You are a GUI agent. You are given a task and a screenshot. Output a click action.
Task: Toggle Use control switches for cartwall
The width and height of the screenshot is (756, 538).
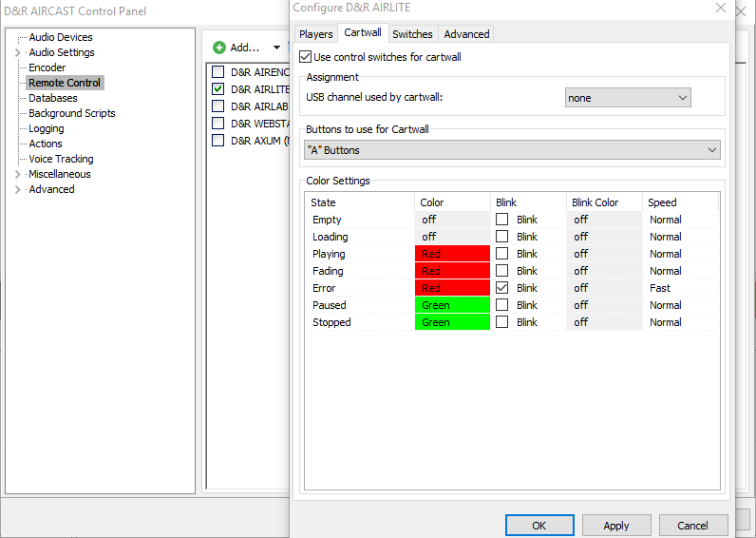click(305, 57)
